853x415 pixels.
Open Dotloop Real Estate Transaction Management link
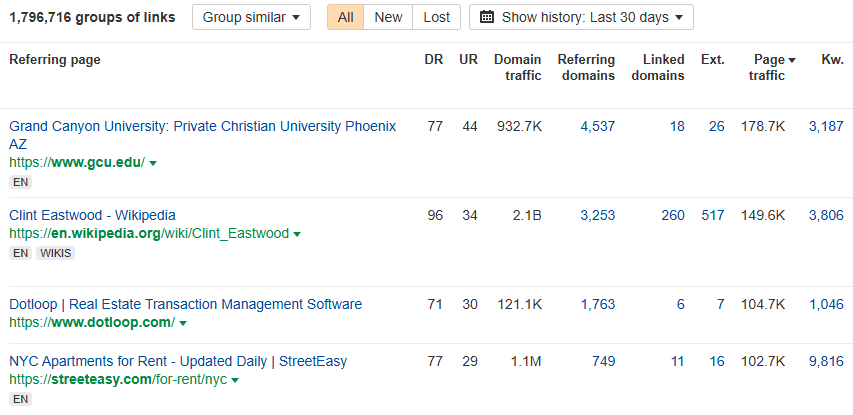click(x=185, y=304)
